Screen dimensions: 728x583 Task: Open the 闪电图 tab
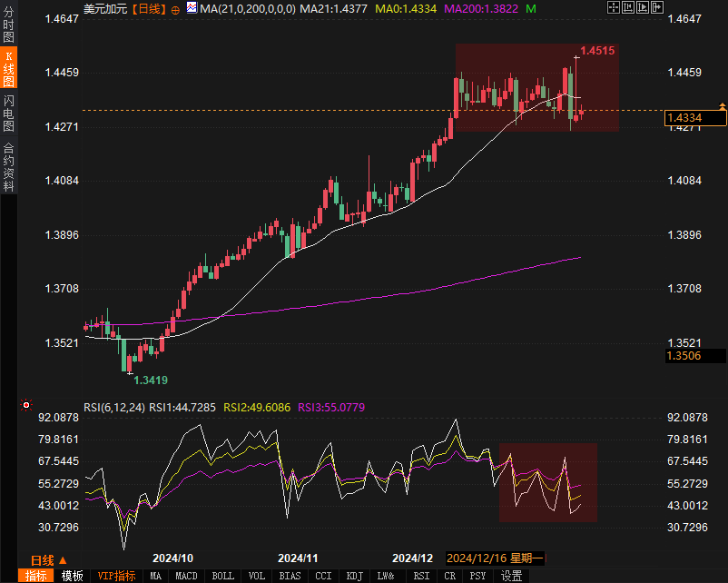(x=9, y=114)
